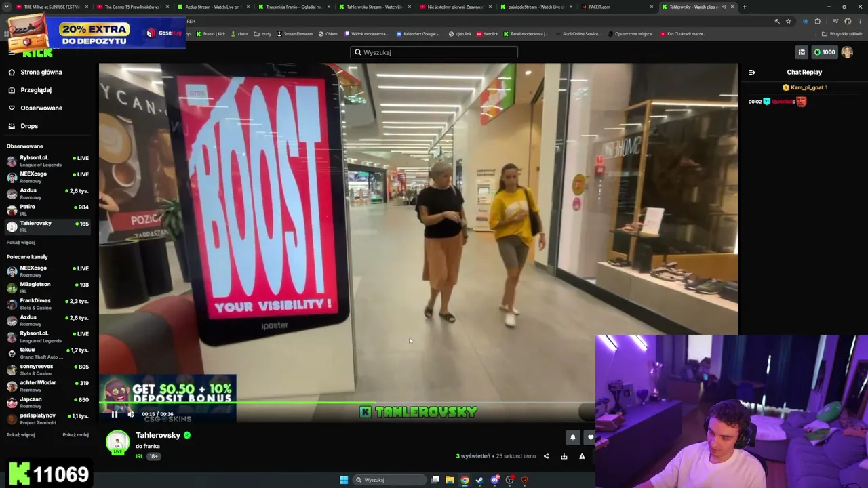Open MBagietson's recommended channel
Image resolution: width=868 pixels, height=488 pixels.
(x=47, y=287)
